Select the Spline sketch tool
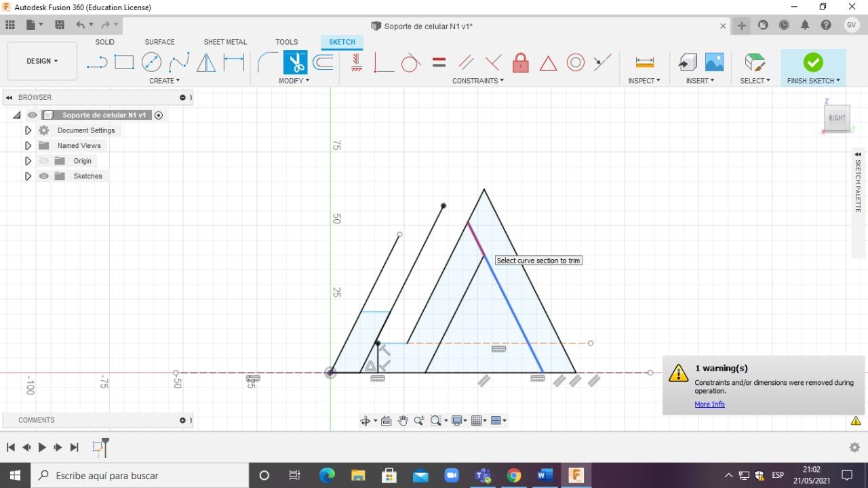Image resolution: width=868 pixels, height=488 pixels. coord(179,62)
